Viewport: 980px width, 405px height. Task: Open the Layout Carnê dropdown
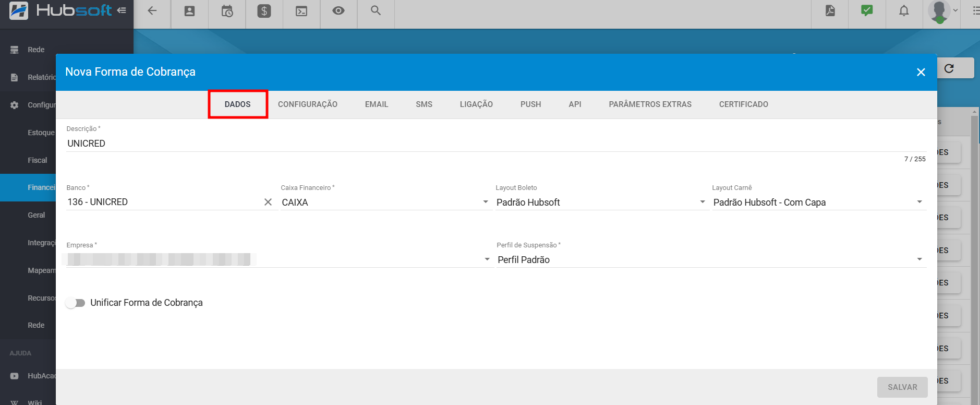click(x=819, y=202)
